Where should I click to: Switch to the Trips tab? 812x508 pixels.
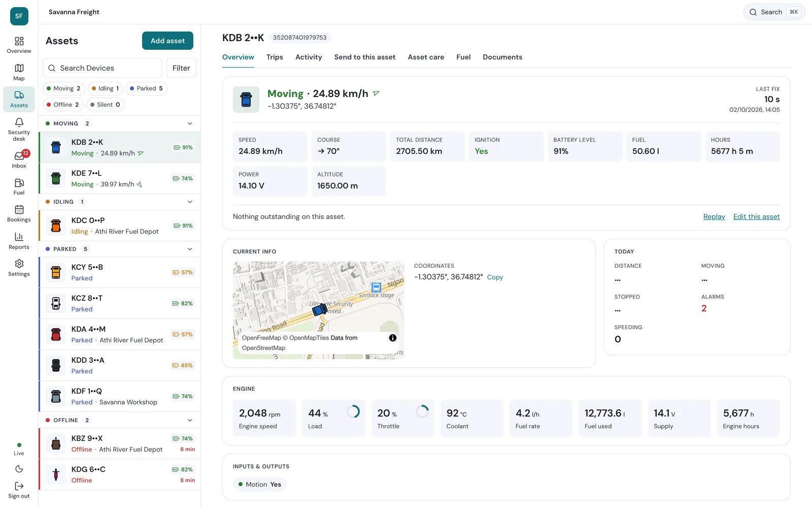tap(275, 57)
